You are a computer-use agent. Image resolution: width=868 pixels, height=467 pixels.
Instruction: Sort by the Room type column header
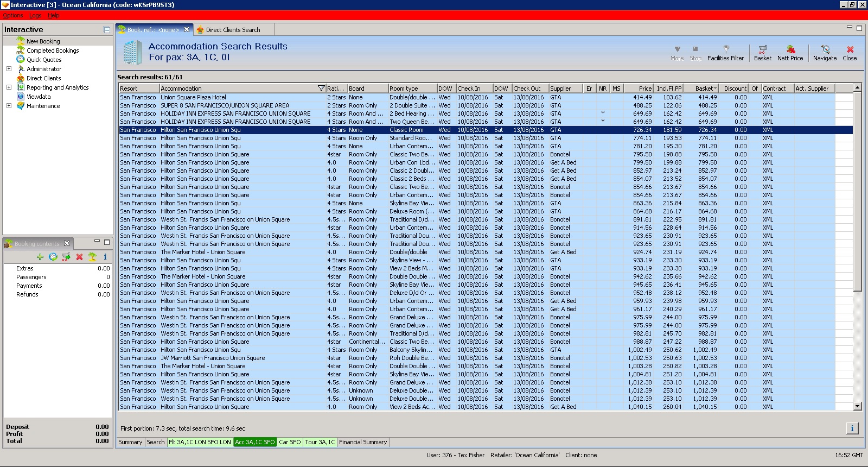click(x=412, y=89)
